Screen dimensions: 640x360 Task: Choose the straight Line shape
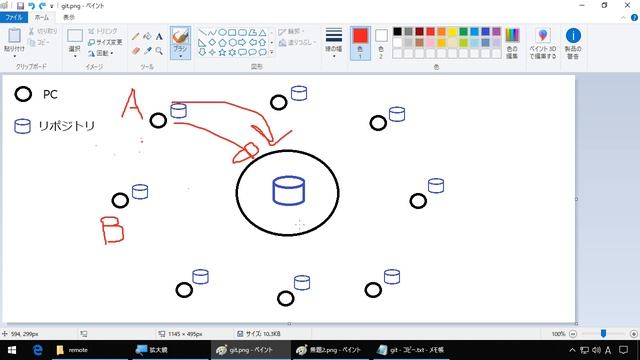tap(202, 32)
